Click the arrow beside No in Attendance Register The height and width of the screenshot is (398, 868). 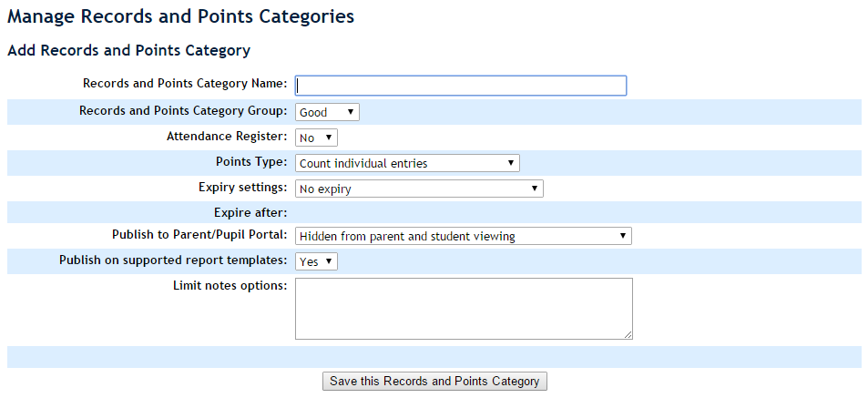point(330,138)
